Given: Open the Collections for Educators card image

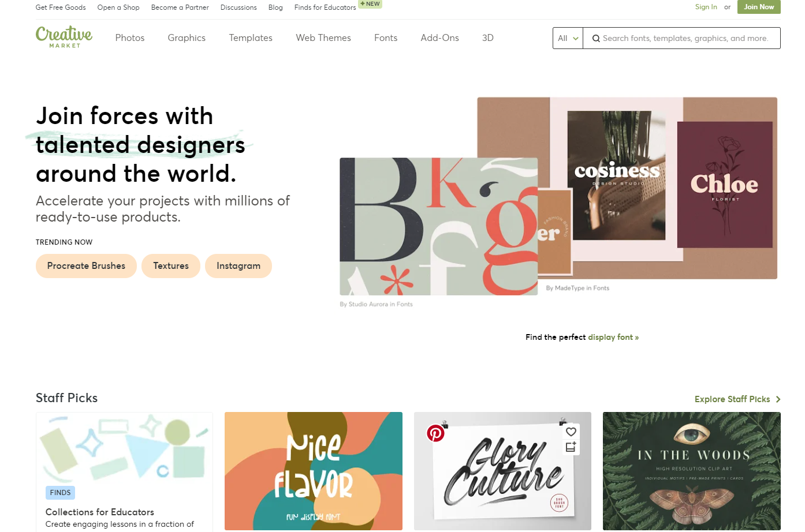Looking at the screenshot, I should (124, 447).
